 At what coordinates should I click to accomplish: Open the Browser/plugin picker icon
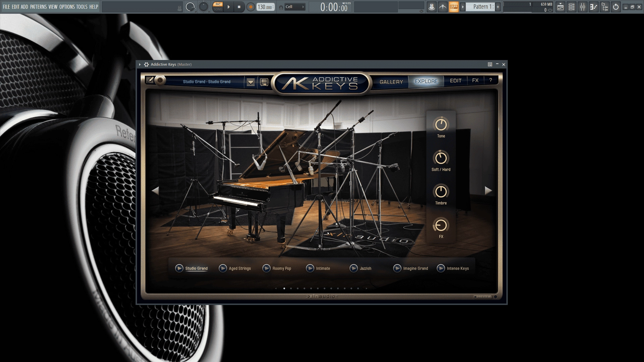click(x=605, y=7)
